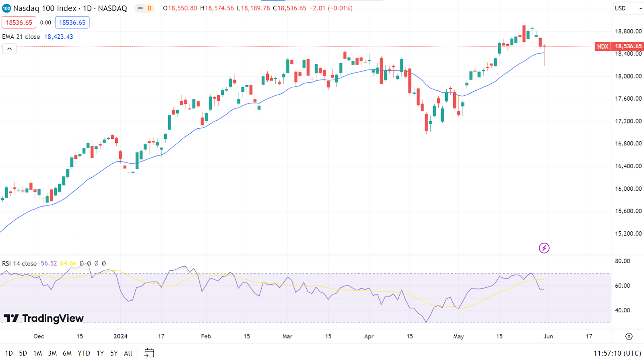Click the Nasdaq 100 index logo icon
This screenshot has height=362, width=644.
(x=6, y=8)
